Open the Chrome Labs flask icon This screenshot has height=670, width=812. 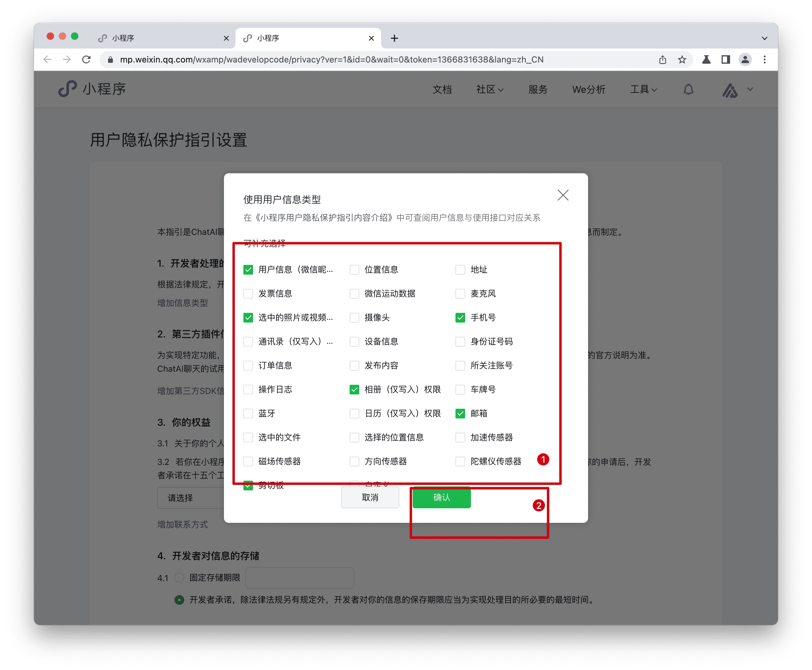[706, 59]
